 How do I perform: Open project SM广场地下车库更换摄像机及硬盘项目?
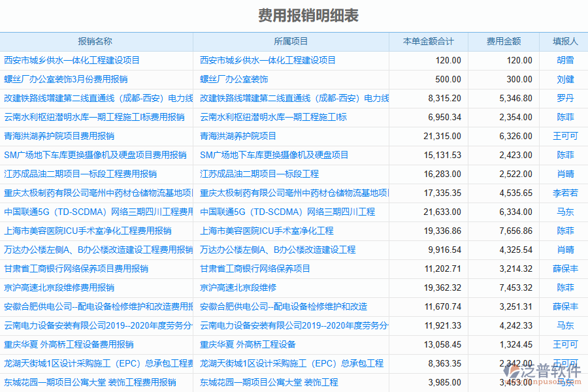click(x=274, y=155)
